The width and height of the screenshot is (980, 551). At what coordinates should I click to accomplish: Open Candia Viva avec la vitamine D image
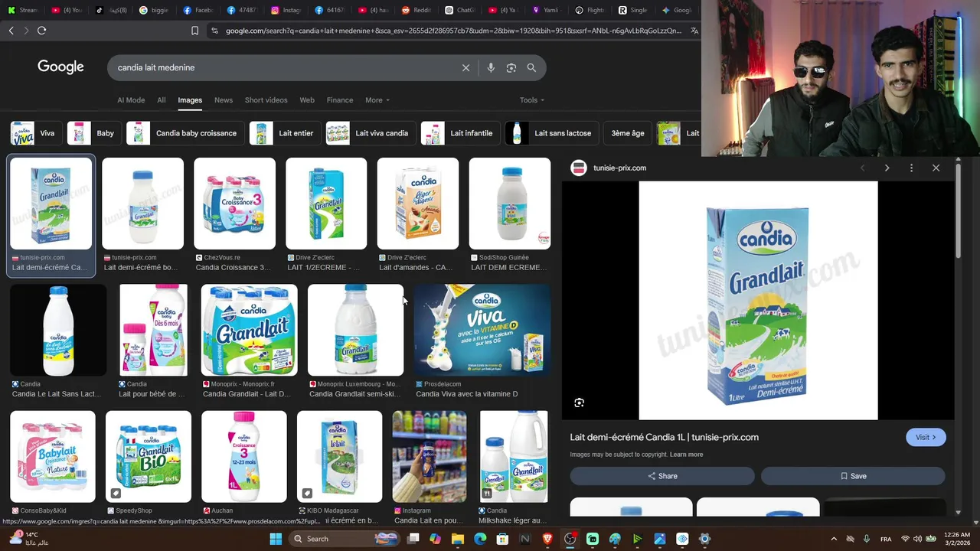[482, 330]
